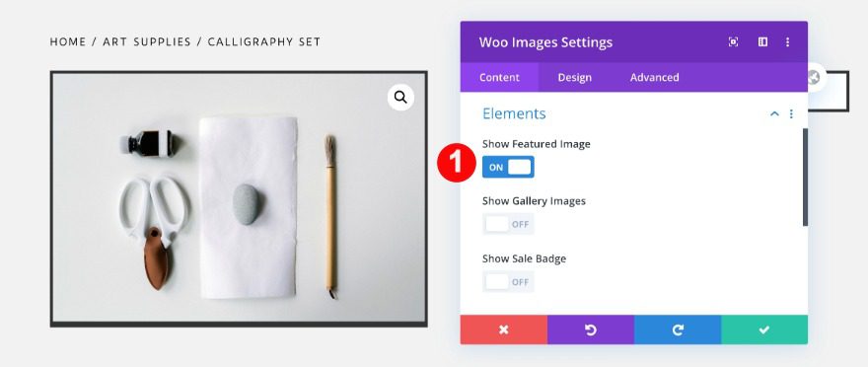Image resolution: width=868 pixels, height=367 pixels.
Task: Turn off Show Featured Image toggle
Action: click(508, 167)
